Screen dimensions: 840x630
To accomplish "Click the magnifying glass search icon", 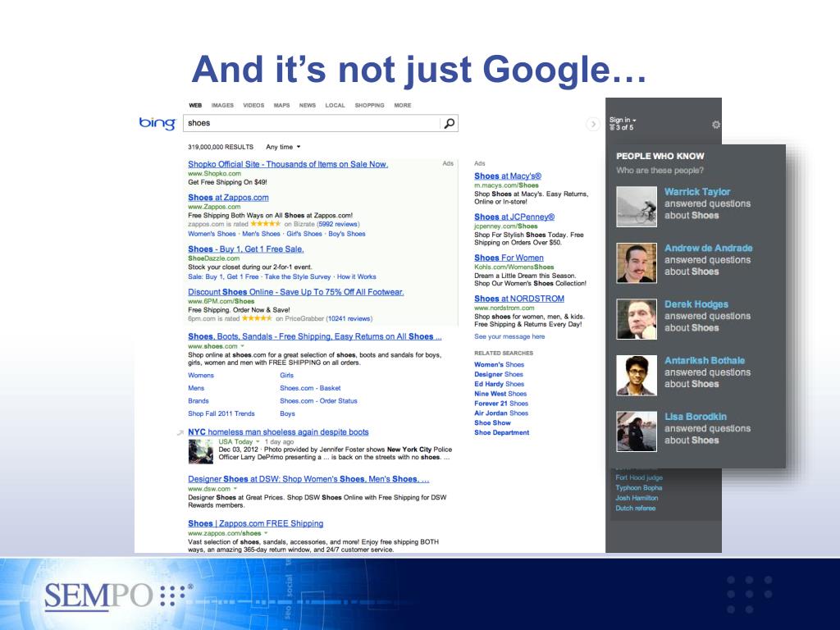I will click(450, 123).
